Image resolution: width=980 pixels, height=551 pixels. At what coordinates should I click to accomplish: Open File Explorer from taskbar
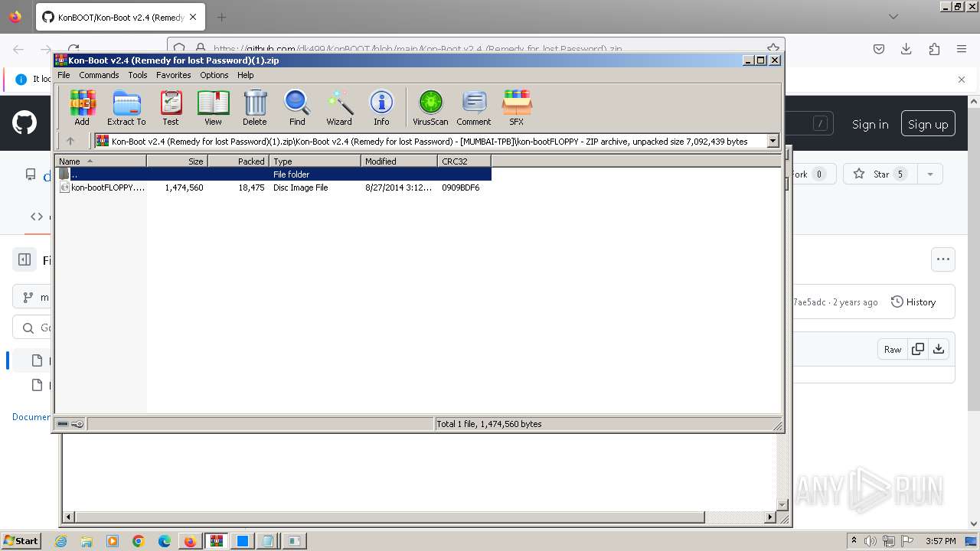(x=87, y=541)
